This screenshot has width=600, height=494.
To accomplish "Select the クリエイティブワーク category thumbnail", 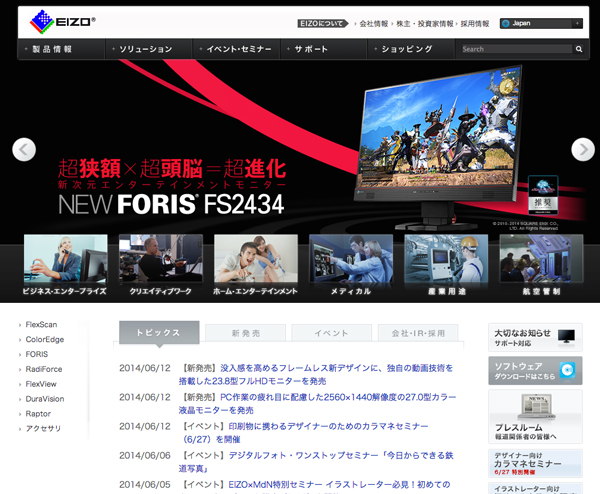I will 160,266.
